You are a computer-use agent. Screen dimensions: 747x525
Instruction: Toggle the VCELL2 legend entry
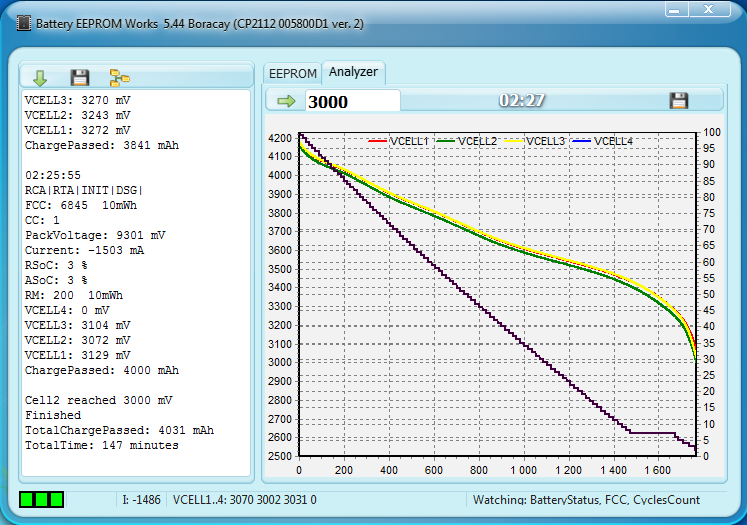pyautogui.click(x=467, y=141)
